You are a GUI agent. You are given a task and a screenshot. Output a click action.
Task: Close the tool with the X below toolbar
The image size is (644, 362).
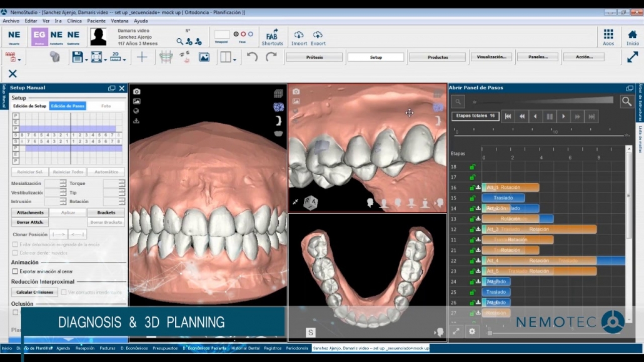click(x=13, y=74)
